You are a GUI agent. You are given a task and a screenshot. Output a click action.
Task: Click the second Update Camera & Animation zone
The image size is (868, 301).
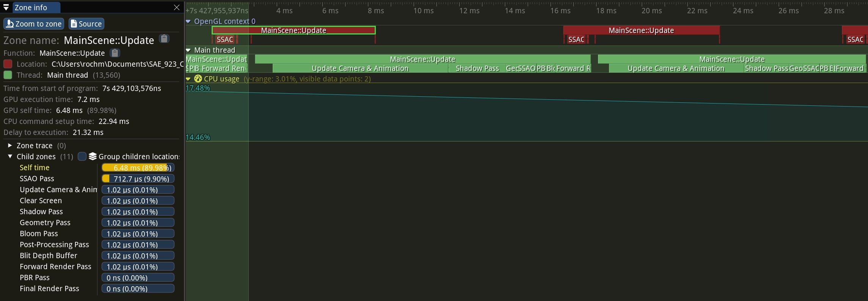click(x=676, y=68)
